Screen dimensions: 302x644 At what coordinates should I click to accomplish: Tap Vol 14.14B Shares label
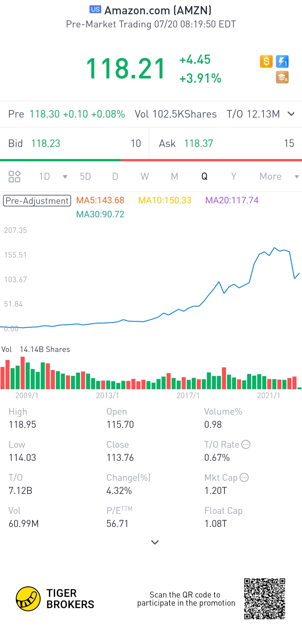click(x=36, y=349)
